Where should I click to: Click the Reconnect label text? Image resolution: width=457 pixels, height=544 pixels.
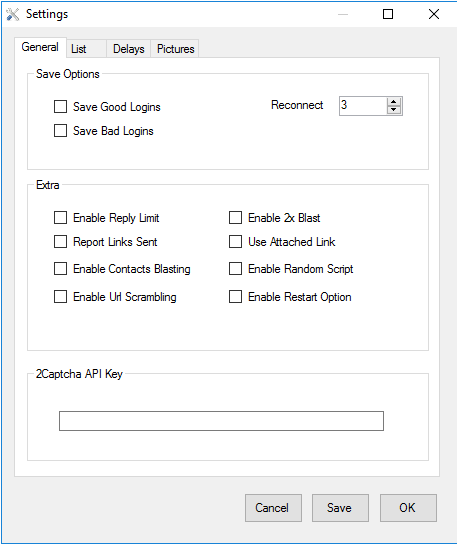pyautogui.click(x=297, y=105)
